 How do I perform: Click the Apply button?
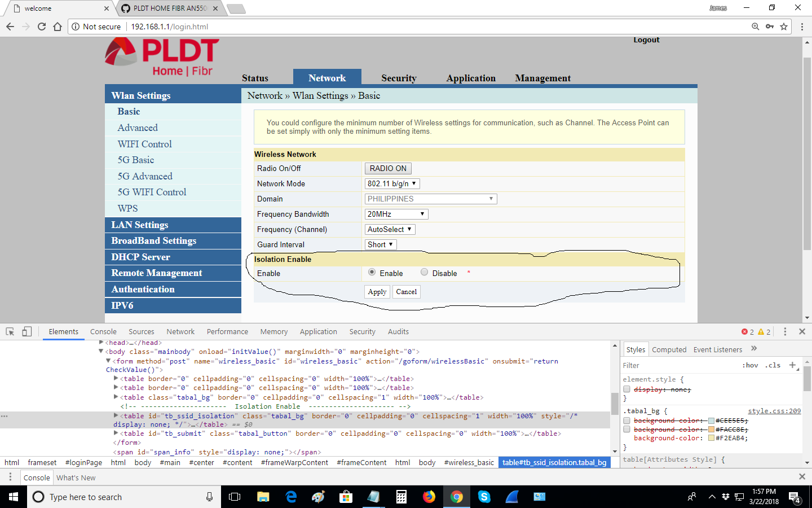[377, 292]
